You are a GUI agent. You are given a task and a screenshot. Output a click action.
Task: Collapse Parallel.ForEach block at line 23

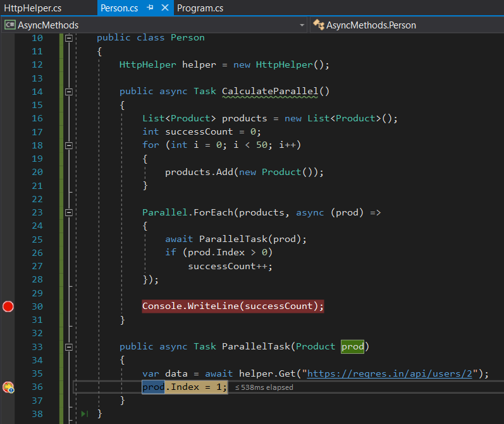[x=69, y=213]
